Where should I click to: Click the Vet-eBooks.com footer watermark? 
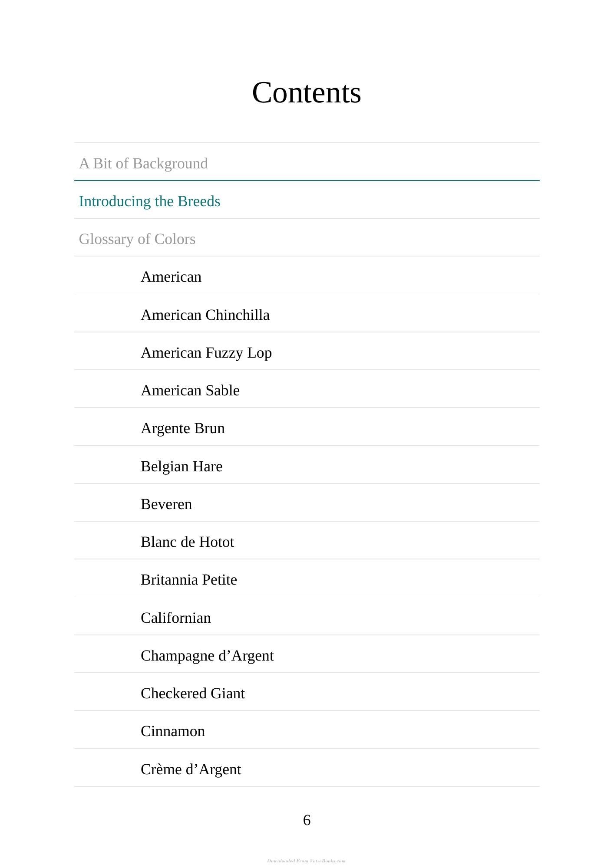(307, 861)
